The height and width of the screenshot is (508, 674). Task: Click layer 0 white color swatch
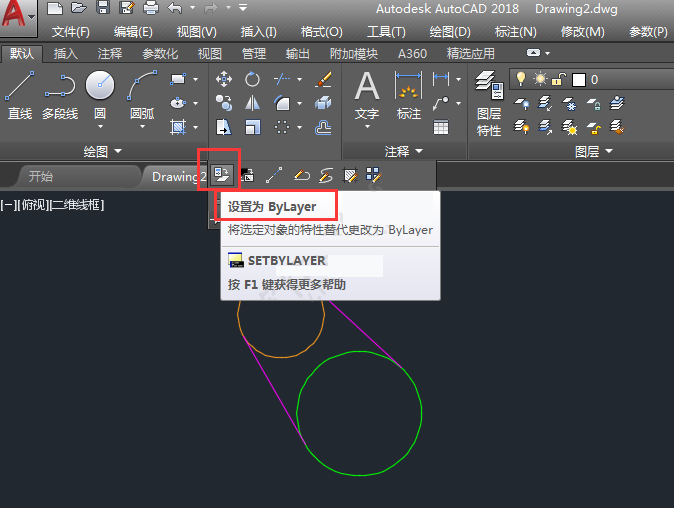point(579,80)
